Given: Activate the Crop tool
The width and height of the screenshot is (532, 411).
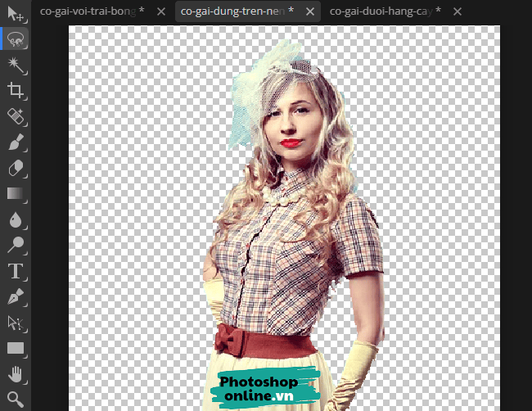Looking at the screenshot, I should click(16, 90).
